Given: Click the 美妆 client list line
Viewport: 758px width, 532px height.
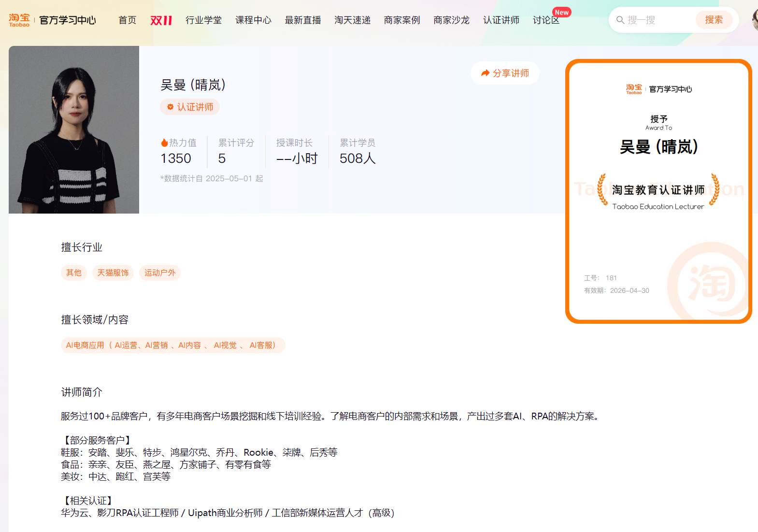Looking at the screenshot, I should [116, 476].
